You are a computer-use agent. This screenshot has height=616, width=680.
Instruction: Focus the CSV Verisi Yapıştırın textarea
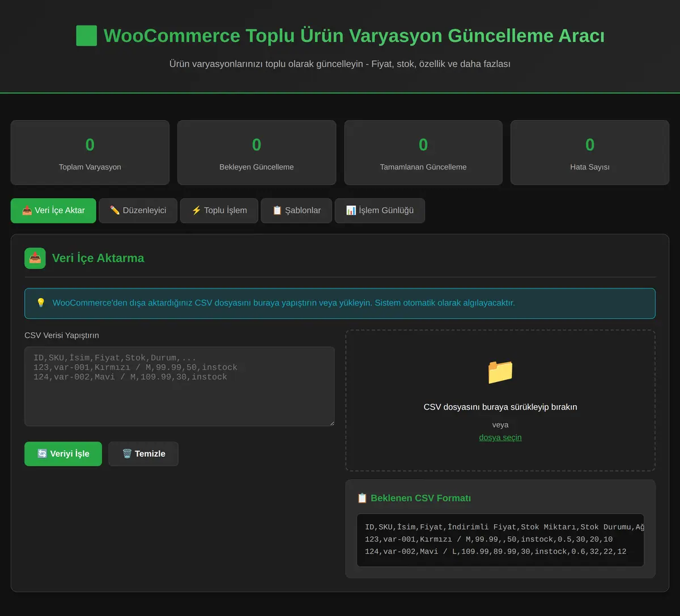click(180, 386)
